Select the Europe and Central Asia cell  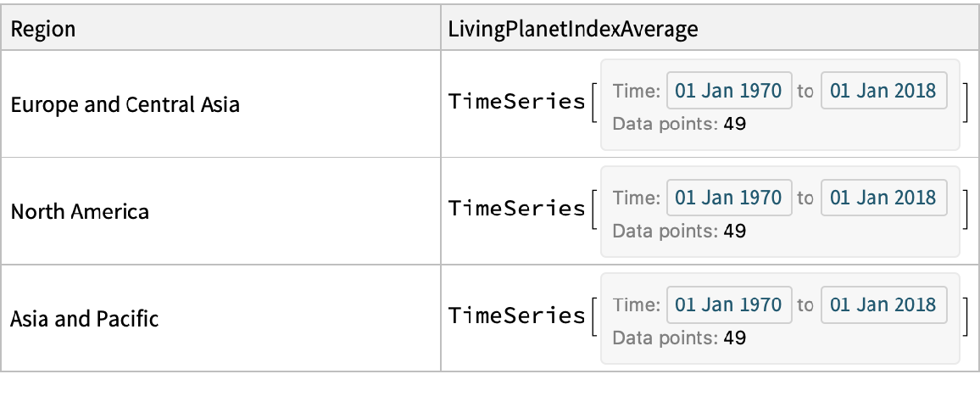point(125,104)
